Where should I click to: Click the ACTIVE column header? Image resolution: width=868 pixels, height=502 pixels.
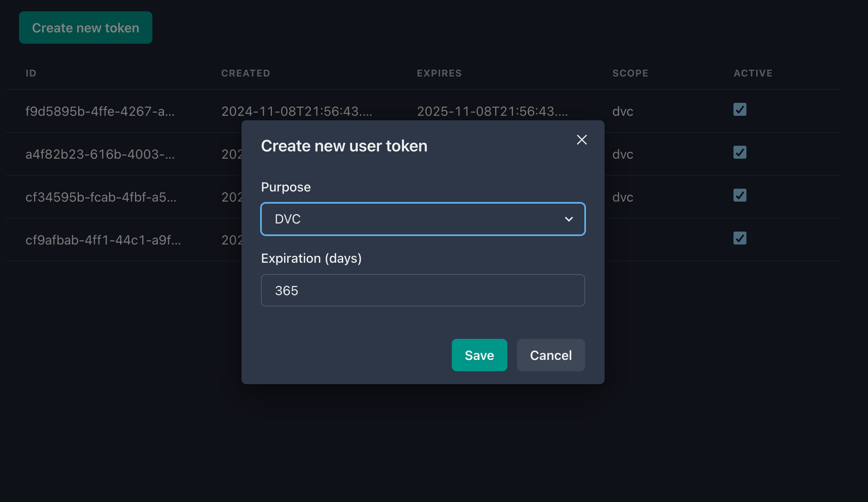pos(753,73)
